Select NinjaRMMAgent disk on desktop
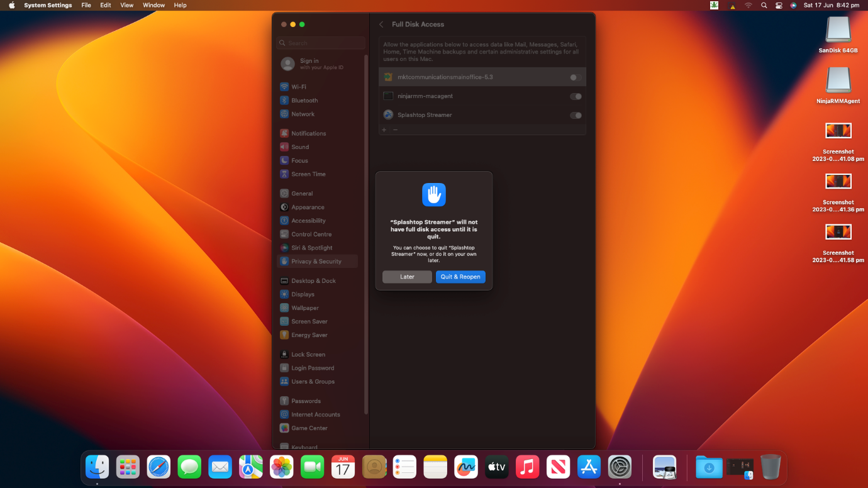This screenshot has width=868, height=488. pyautogui.click(x=838, y=86)
